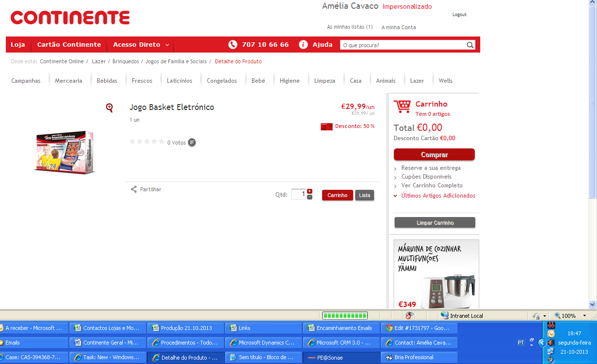Open Bria Professional taskbar item
Viewport: 597px width, 364px height.
tap(419, 357)
